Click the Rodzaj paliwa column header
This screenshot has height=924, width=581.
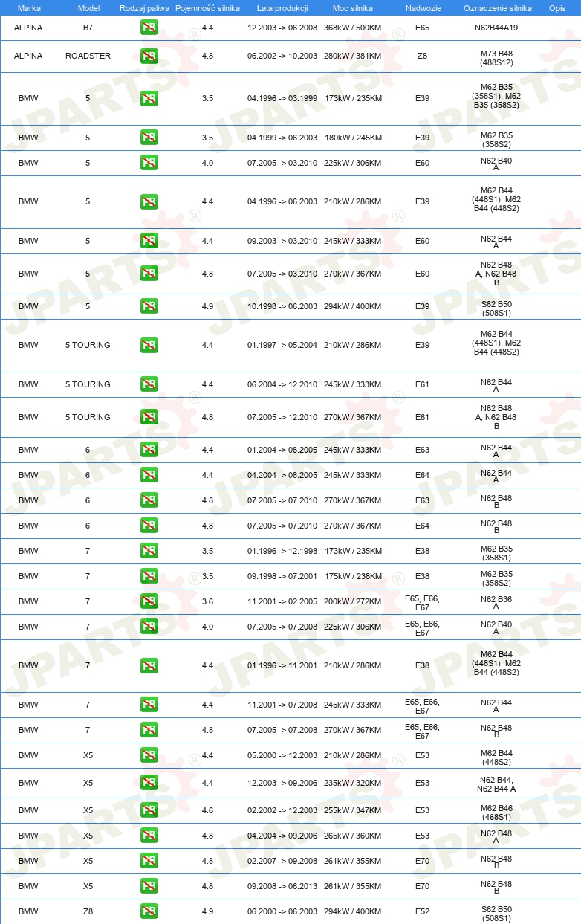click(145, 8)
